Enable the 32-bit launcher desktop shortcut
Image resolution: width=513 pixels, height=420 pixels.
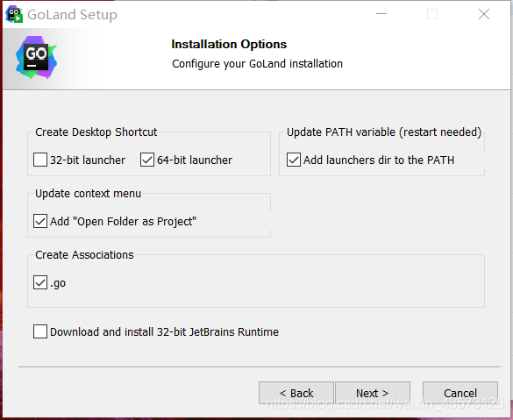tap(40, 160)
